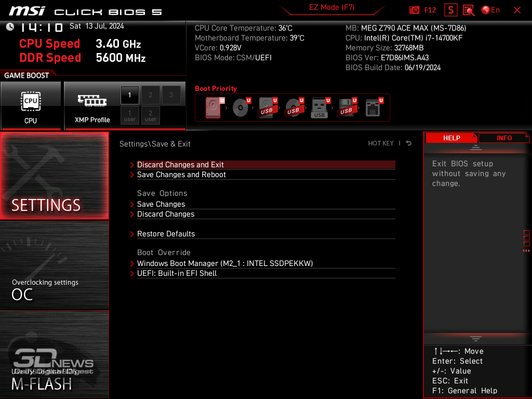
Task: Click the scroll-up handle atop help panel
Action: point(476,147)
